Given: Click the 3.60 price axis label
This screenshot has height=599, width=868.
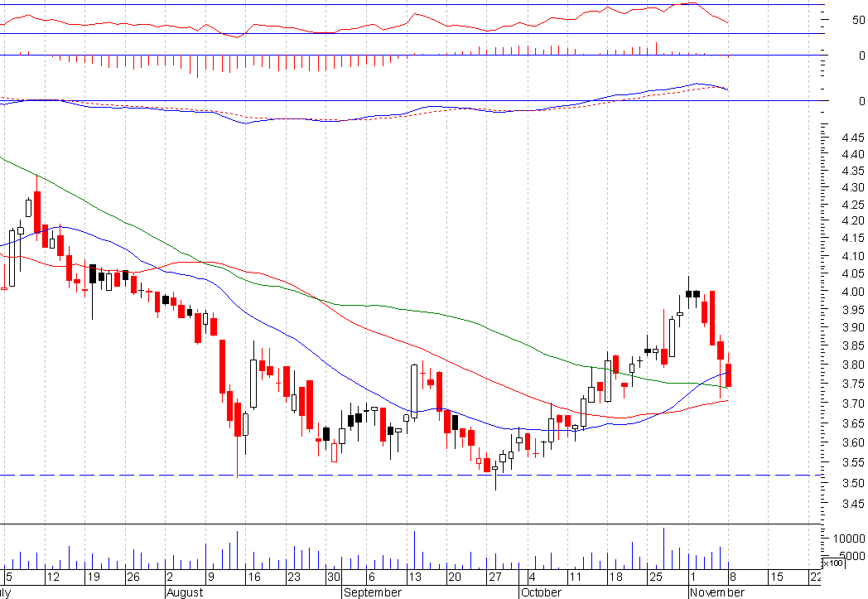Looking at the screenshot, I should (852, 442).
